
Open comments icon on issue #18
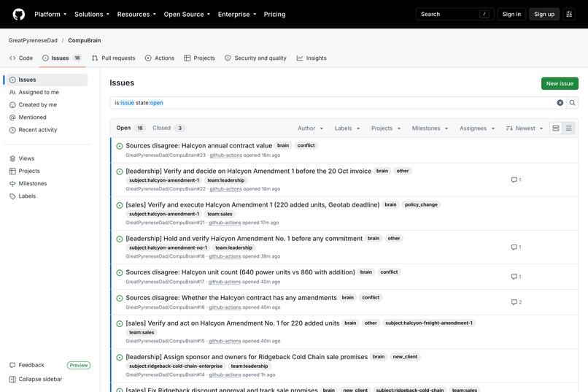pyautogui.click(x=516, y=247)
